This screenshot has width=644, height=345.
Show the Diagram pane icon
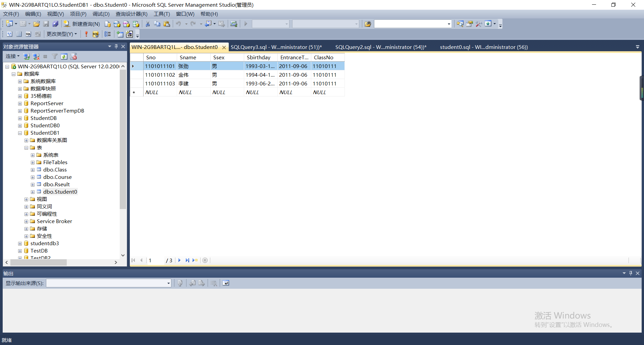[x=10, y=34]
